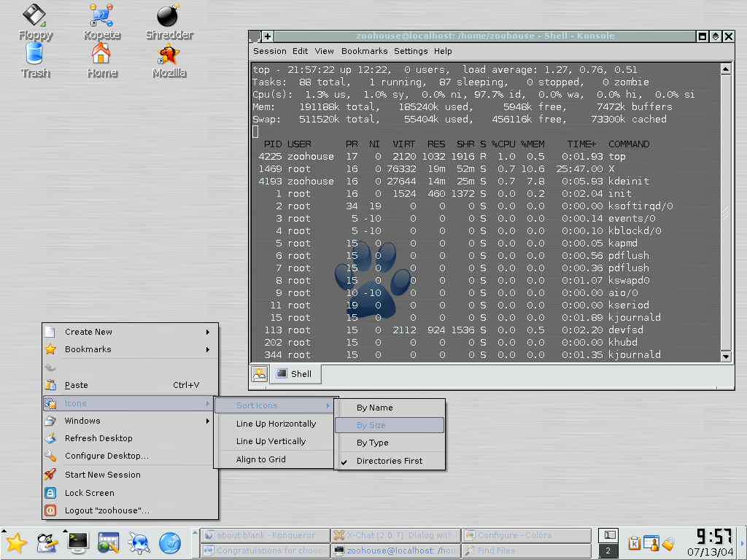Choose Paste from the desktop context menu
The width and height of the screenshot is (747, 560).
130,385
